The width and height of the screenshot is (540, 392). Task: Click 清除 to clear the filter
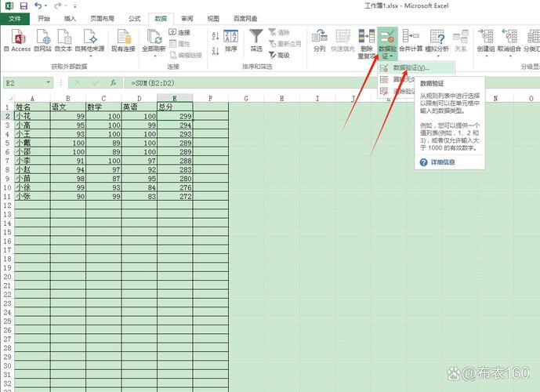coord(279,32)
